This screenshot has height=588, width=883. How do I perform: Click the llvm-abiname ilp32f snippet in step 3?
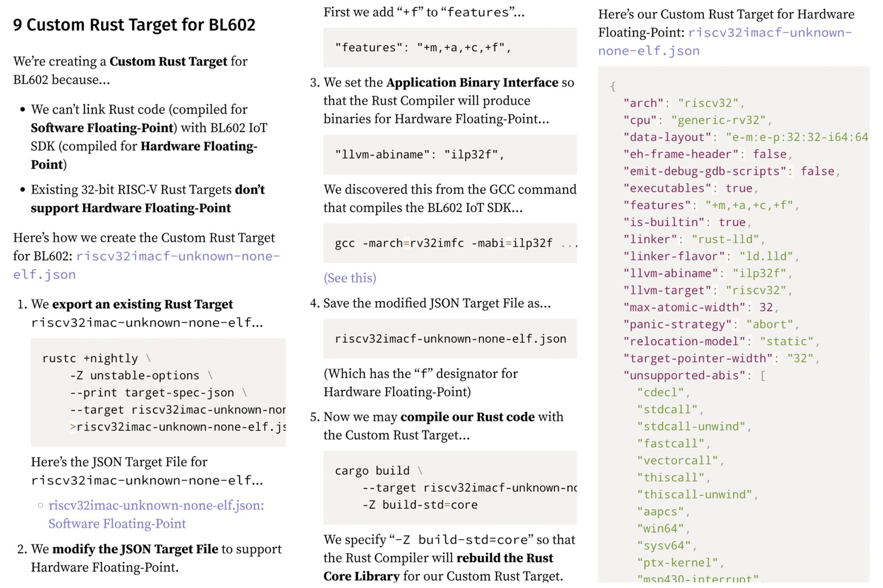tap(419, 154)
